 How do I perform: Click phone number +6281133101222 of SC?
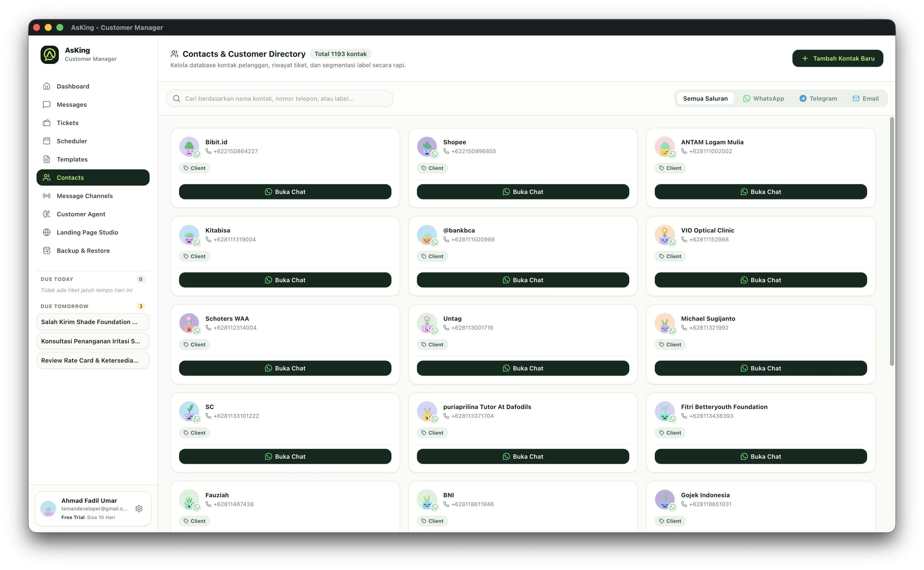[x=236, y=416]
